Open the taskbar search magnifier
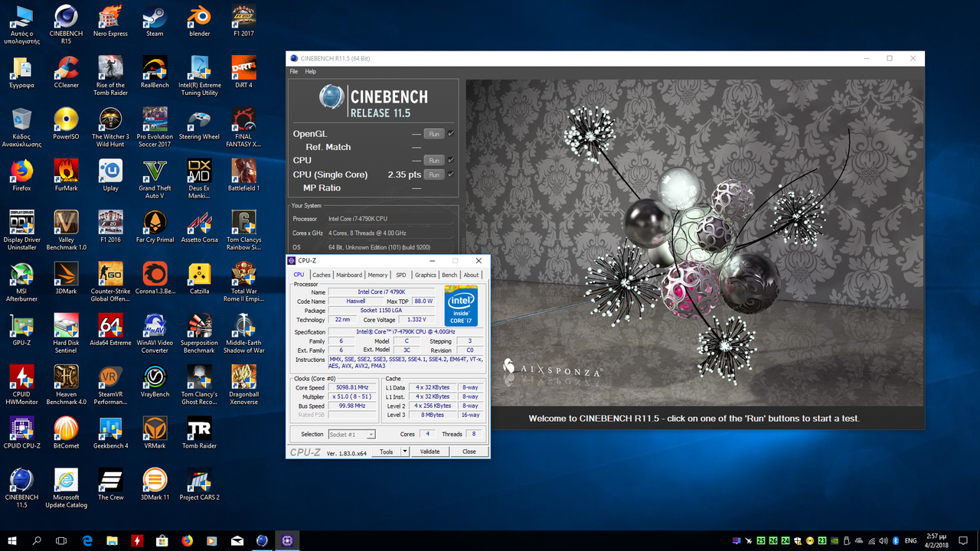Image resolution: width=980 pixels, height=551 pixels. pos(37,540)
